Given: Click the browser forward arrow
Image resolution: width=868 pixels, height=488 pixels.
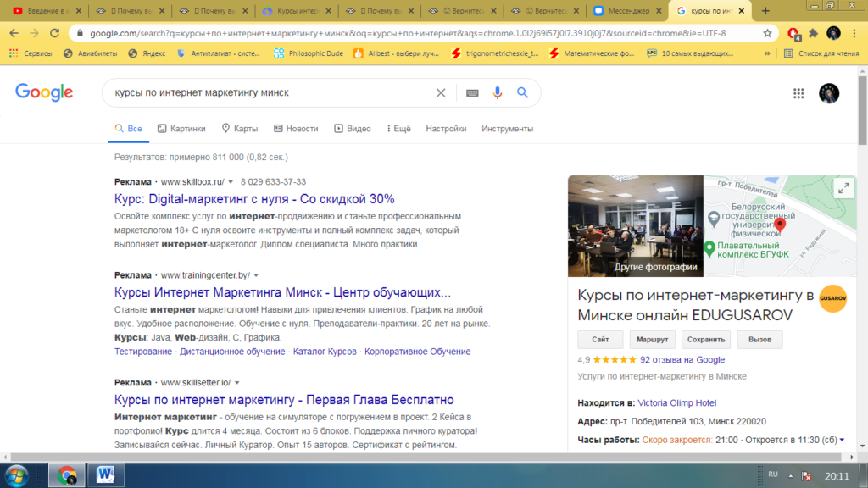Looking at the screenshot, I should tap(34, 33).
